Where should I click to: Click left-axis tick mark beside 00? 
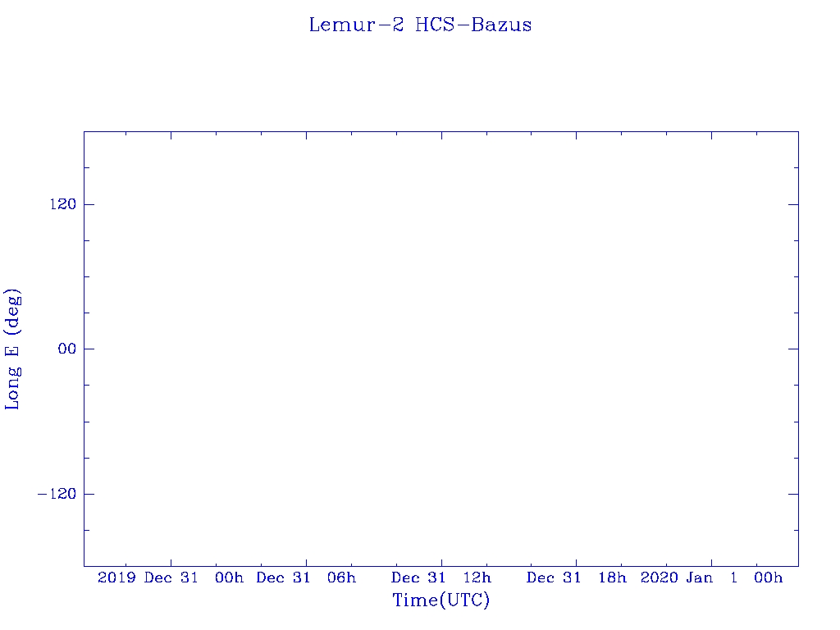(x=89, y=349)
